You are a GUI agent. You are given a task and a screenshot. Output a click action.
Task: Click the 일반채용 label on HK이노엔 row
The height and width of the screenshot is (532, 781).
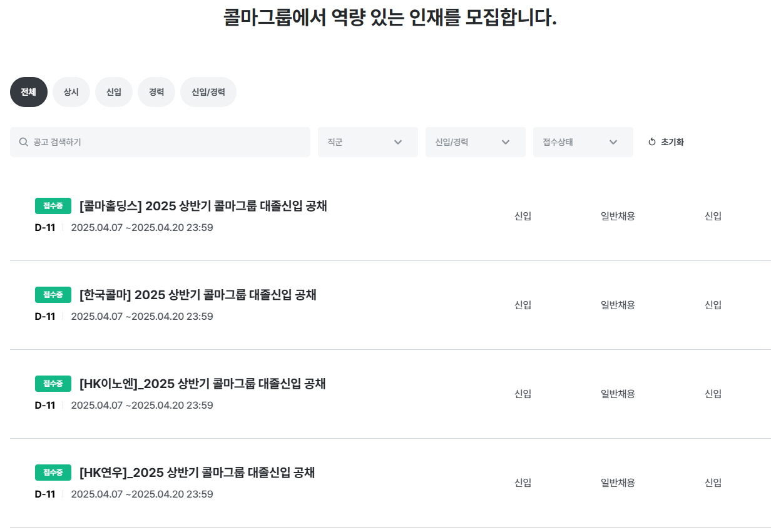tap(618, 394)
